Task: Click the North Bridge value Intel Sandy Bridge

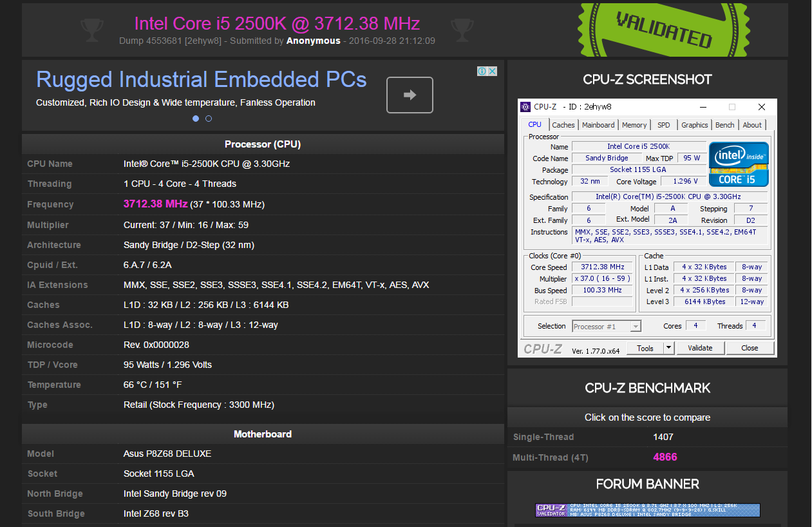Action: [x=175, y=493]
